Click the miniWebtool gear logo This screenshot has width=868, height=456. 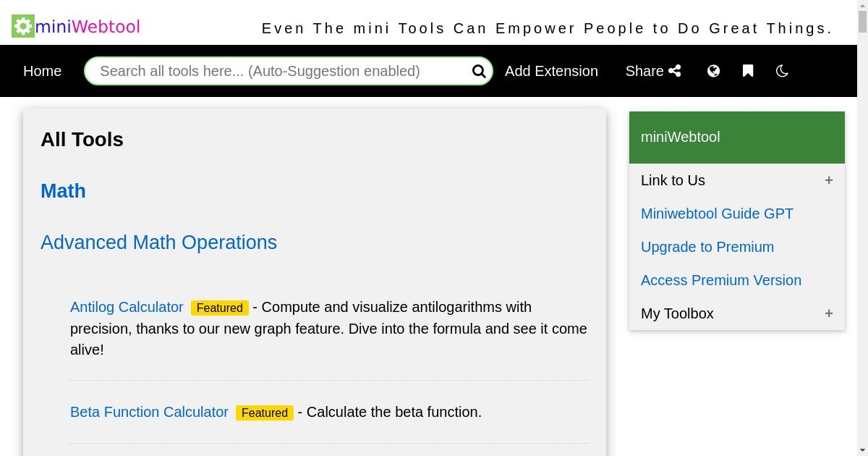tap(22, 25)
